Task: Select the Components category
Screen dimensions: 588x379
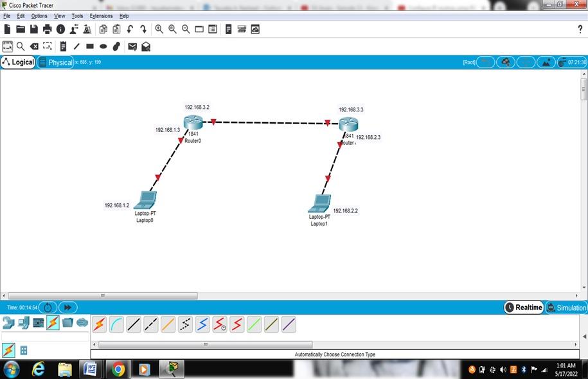Action: [x=39, y=322]
